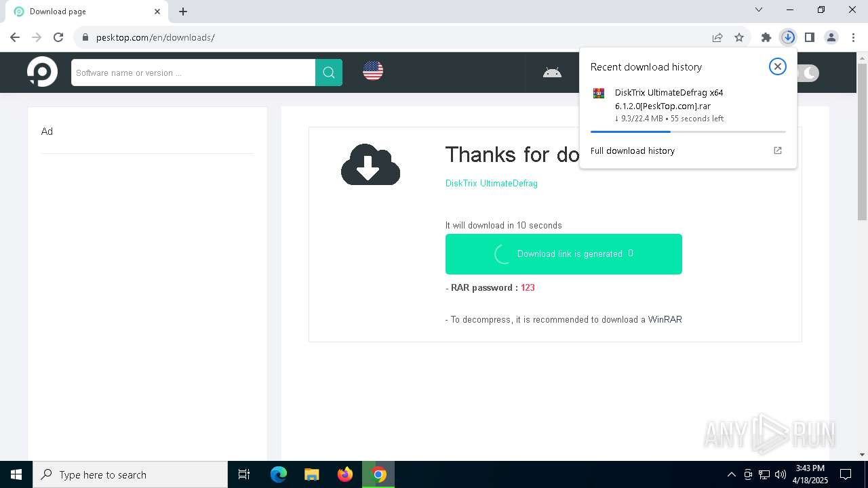
Task: Open the volume control in tray
Action: click(x=781, y=474)
